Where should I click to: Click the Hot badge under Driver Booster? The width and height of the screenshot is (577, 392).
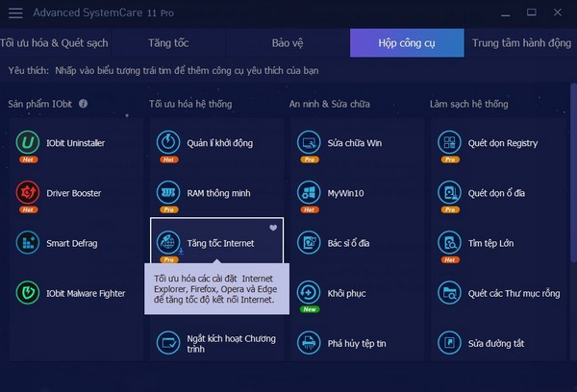pyautogui.click(x=28, y=209)
